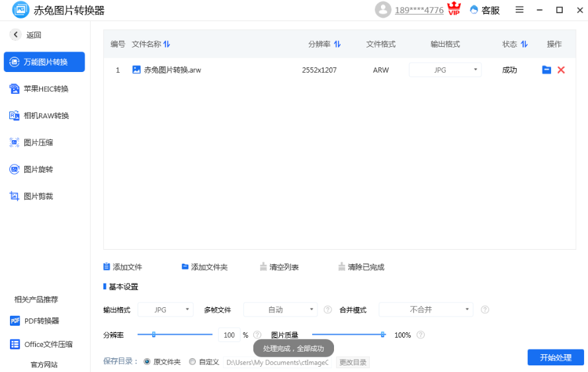Screen dimensions: 588x372
Task: Open the 多帧文件 自动 dropdown
Action: coord(280,310)
